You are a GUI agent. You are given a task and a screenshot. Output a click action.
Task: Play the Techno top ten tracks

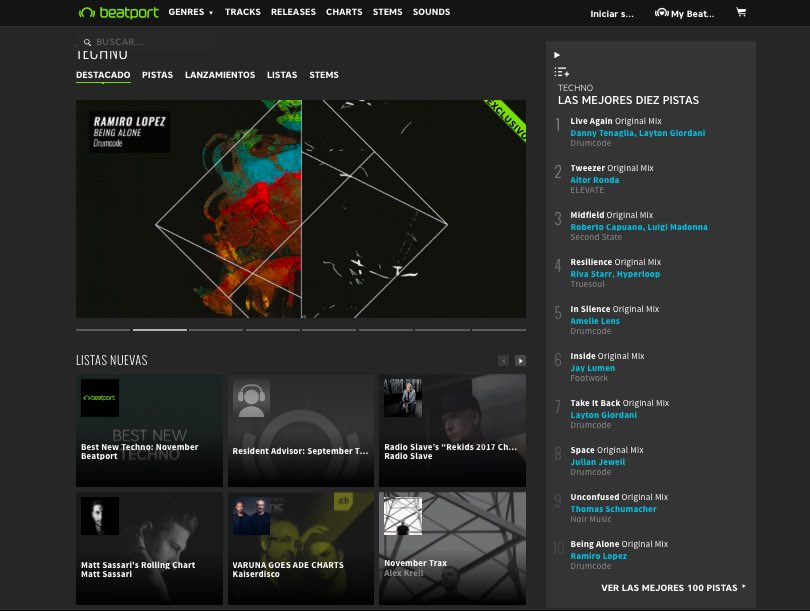pyautogui.click(x=556, y=53)
